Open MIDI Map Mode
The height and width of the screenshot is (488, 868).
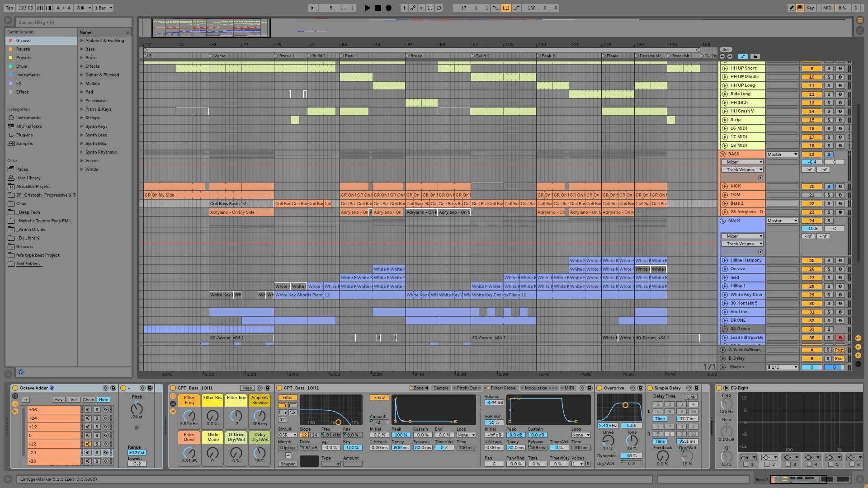pos(828,8)
